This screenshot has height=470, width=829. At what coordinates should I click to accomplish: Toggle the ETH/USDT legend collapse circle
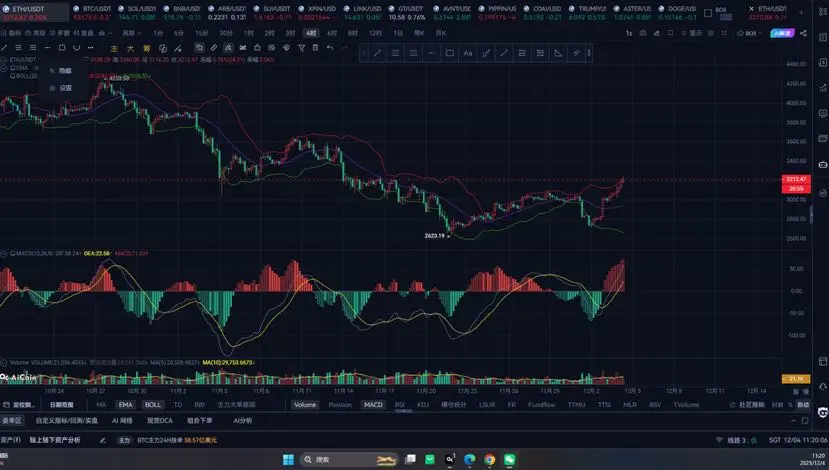[4, 60]
